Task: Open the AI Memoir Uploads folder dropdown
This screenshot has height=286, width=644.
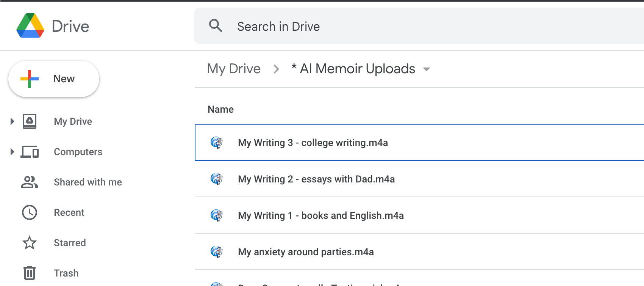Action: 427,69
